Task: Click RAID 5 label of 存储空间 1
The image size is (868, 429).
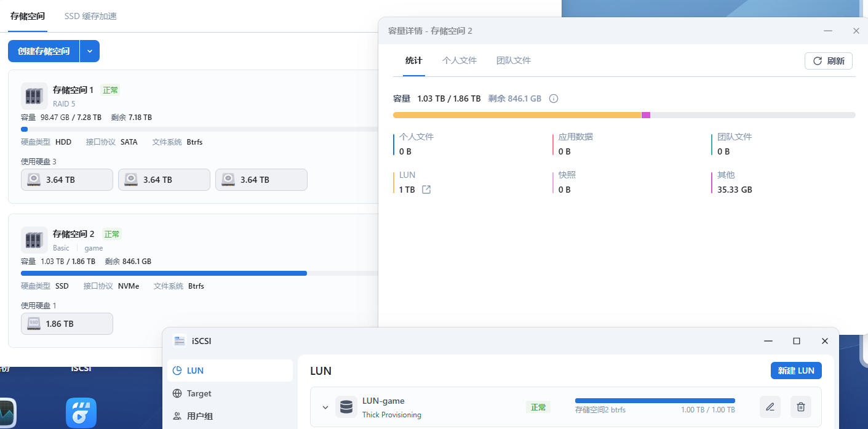Action: point(64,104)
